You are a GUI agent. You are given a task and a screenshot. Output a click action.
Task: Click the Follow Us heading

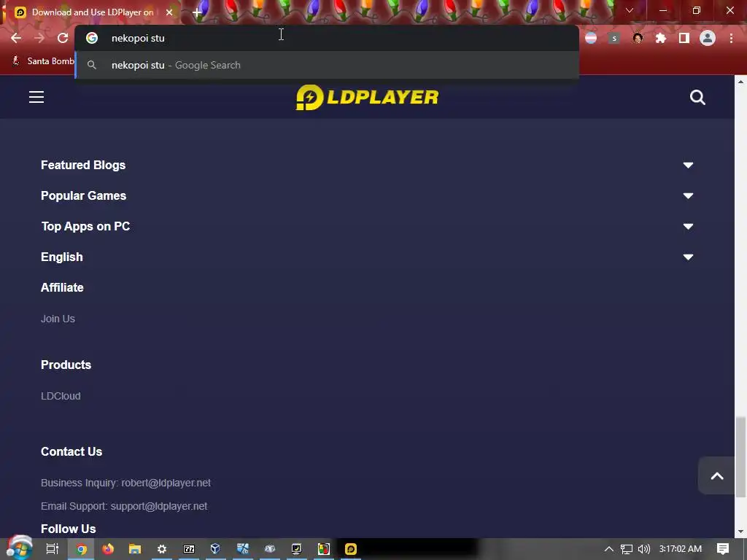pos(68,529)
